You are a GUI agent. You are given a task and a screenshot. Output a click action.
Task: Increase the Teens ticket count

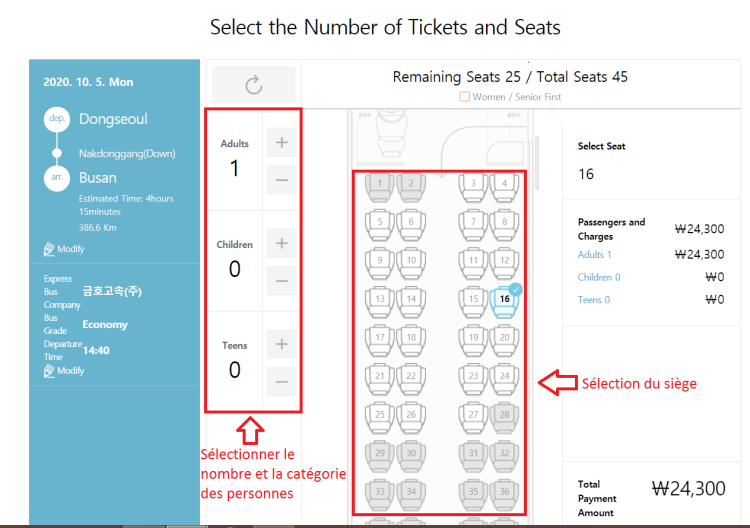(x=281, y=344)
